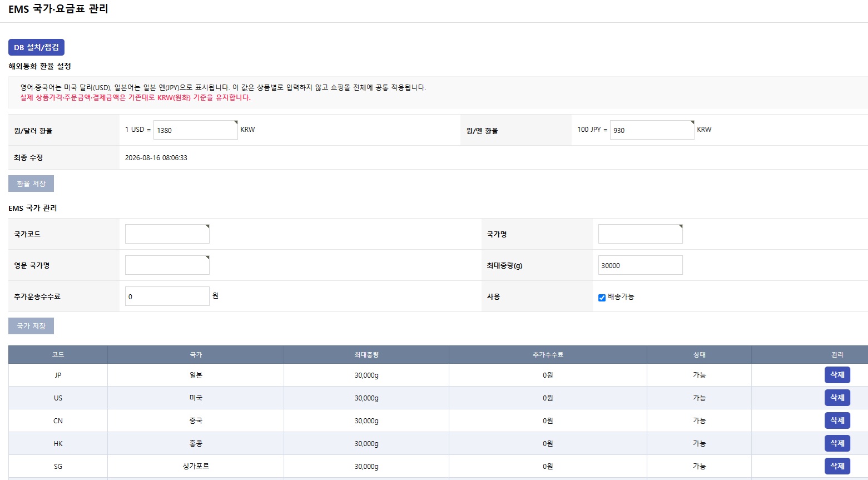
Task: Select the JP code cell
Action: [58, 375]
